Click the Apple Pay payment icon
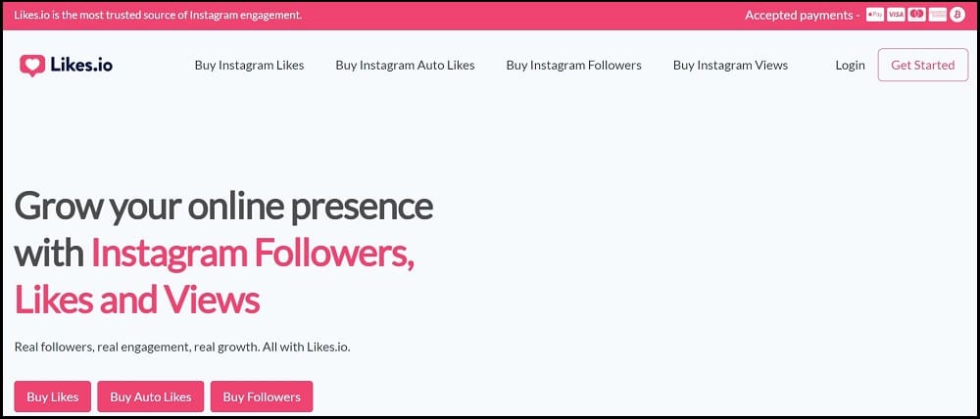The width and height of the screenshot is (980, 419). pyautogui.click(x=875, y=15)
